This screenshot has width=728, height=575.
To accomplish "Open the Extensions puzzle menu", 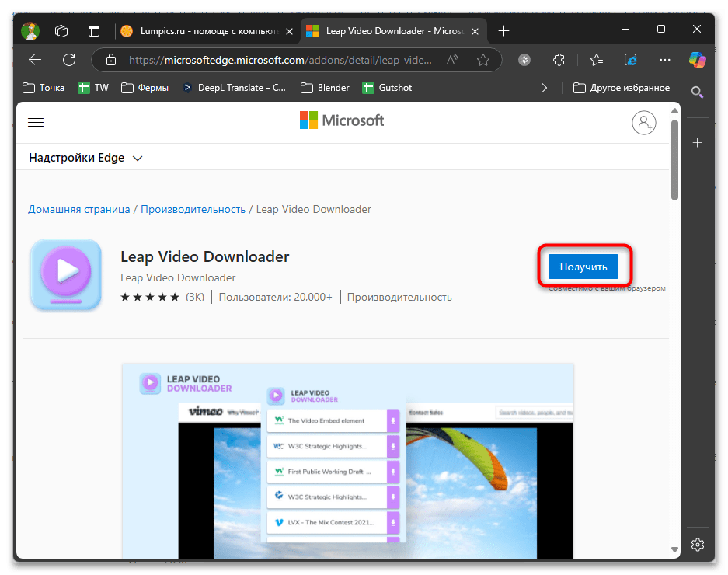I will (559, 60).
